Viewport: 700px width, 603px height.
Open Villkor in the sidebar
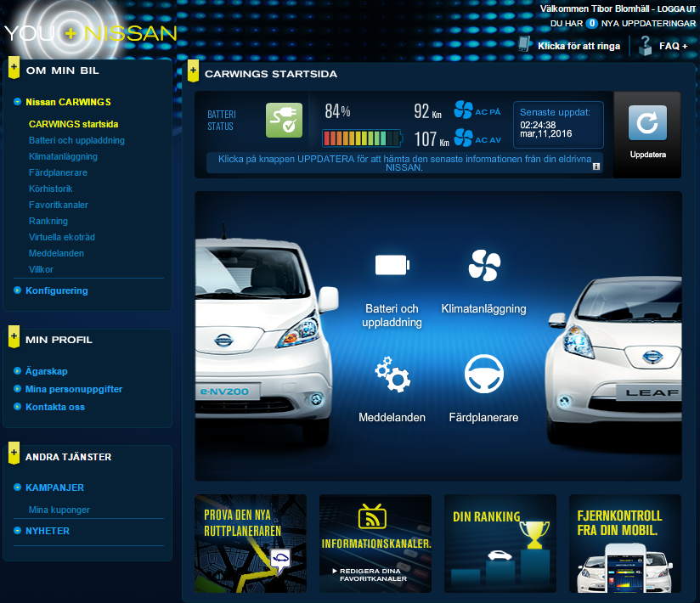point(41,269)
